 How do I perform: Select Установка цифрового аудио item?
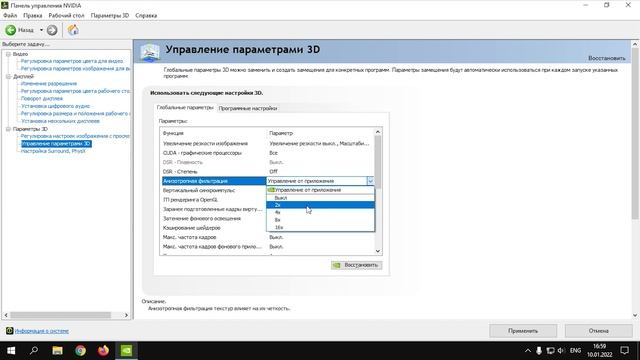(x=55, y=106)
